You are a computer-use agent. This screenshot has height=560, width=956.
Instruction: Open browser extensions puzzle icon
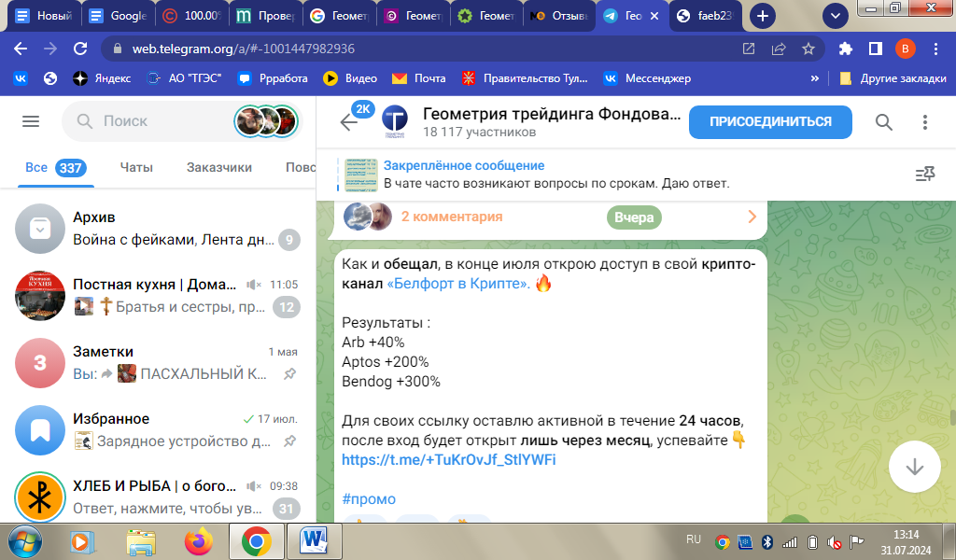tap(846, 49)
